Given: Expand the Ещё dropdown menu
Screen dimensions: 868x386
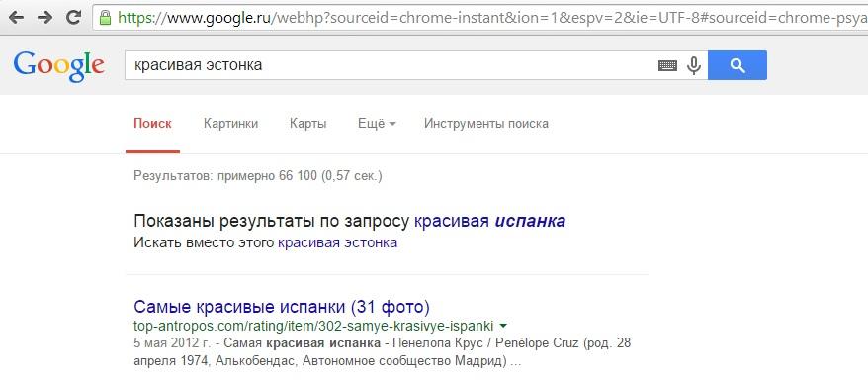Looking at the screenshot, I should (x=377, y=123).
